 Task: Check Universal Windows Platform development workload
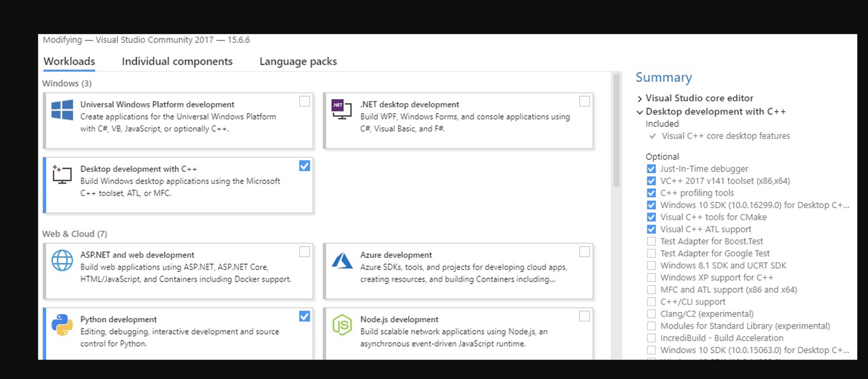(305, 101)
